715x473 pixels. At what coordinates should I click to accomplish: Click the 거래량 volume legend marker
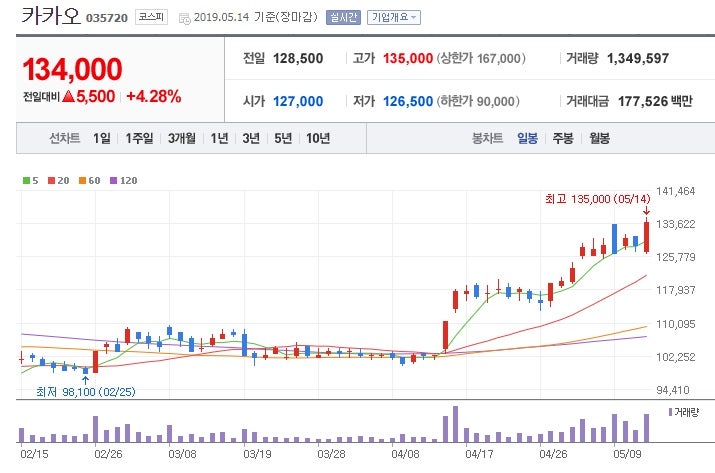tap(670, 412)
